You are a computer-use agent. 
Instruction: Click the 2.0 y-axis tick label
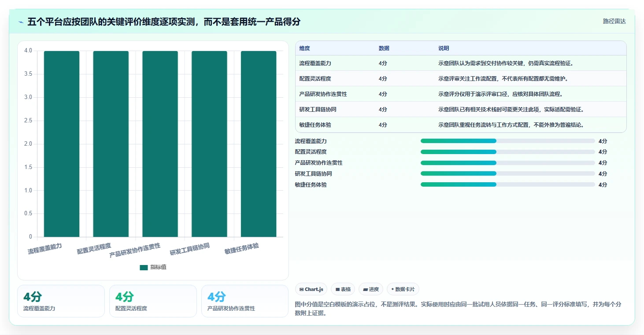click(28, 144)
